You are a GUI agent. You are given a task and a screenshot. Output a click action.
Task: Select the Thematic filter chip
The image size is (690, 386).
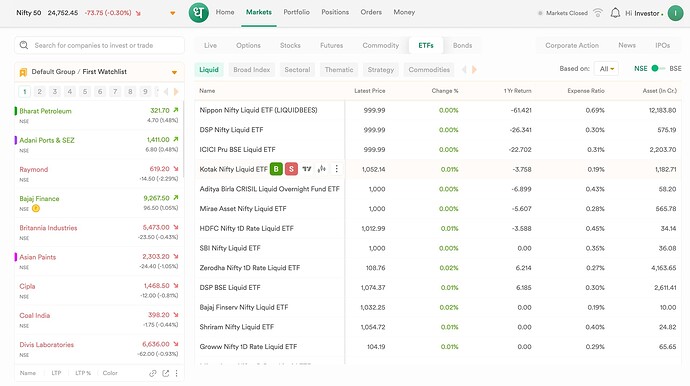pos(339,70)
